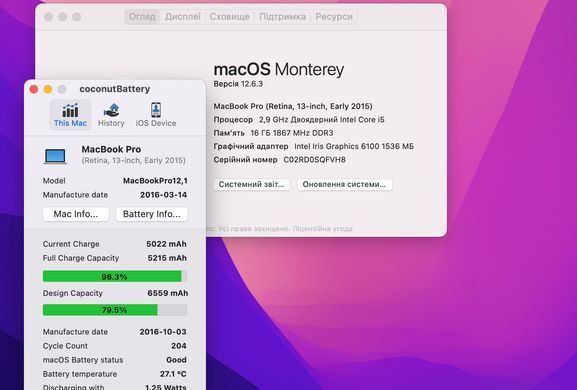Viewport: 577px width, 390px height.
Task: Switch to the Сховище tab
Action: pyautogui.click(x=230, y=17)
